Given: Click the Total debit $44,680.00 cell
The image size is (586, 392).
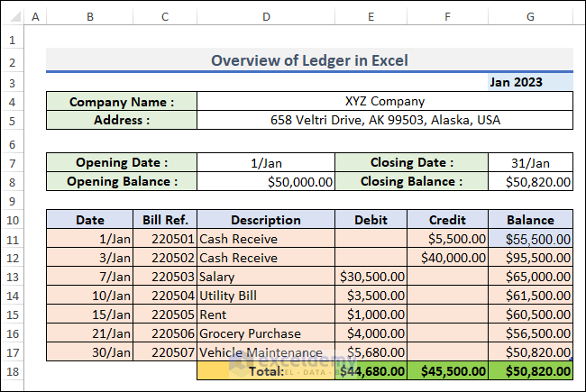Looking at the screenshot, I should pos(371,371).
